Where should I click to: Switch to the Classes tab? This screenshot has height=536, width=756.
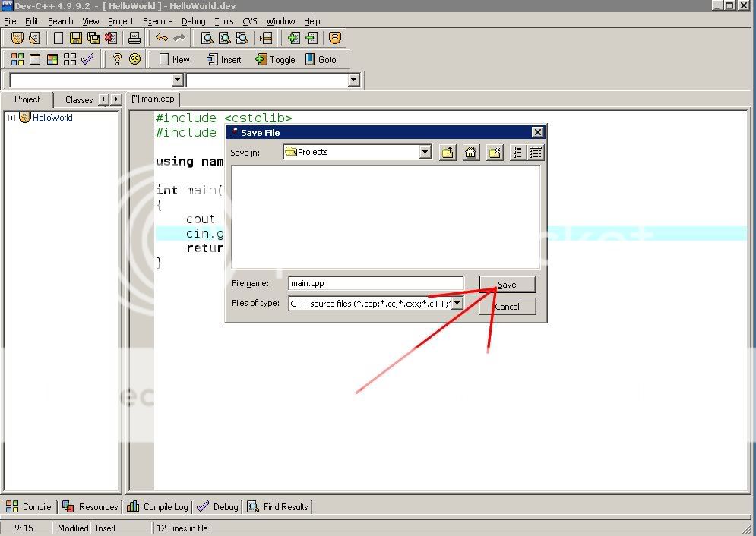tap(78, 100)
